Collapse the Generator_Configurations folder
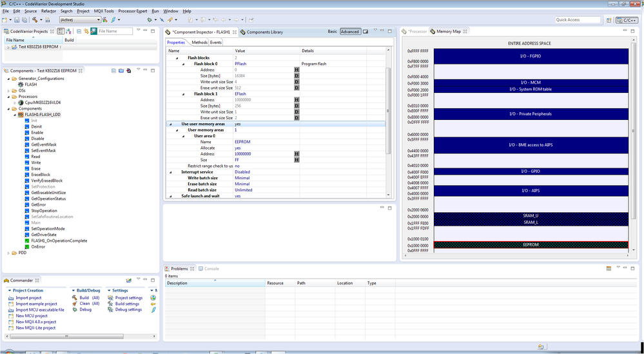Screen dimensions: 644x354 [x=8, y=79]
